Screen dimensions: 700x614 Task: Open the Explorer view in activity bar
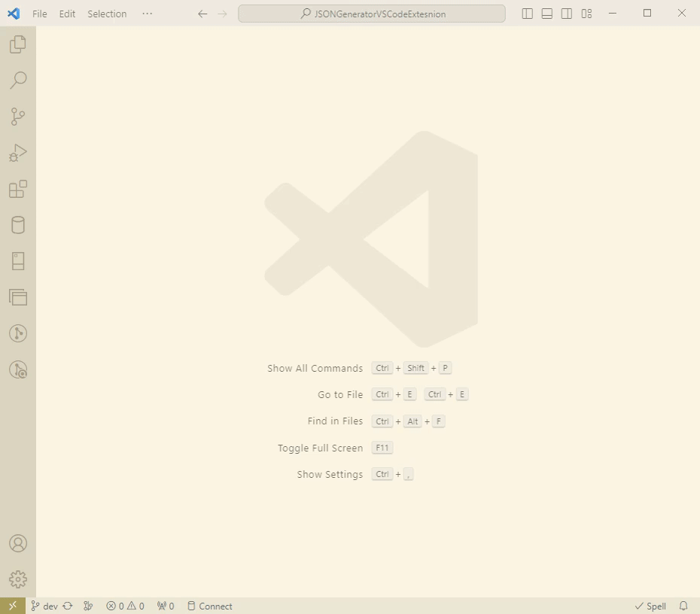coord(18,44)
